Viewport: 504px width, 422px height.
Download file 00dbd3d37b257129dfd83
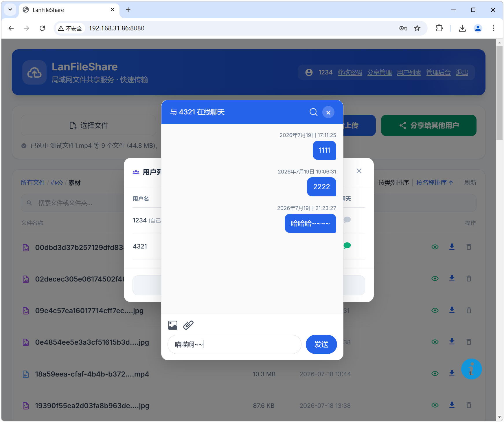(452, 247)
